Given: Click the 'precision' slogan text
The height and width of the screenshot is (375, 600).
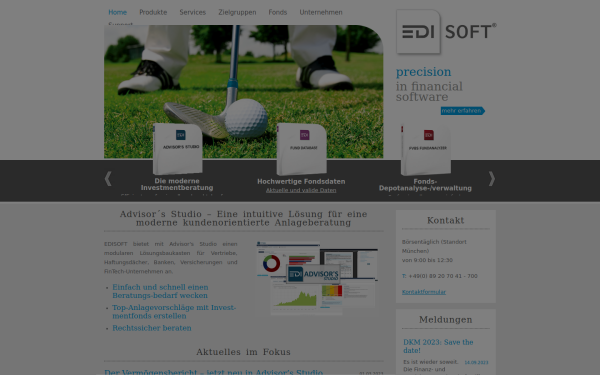Looking at the screenshot, I should pyautogui.click(x=423, y=72).
